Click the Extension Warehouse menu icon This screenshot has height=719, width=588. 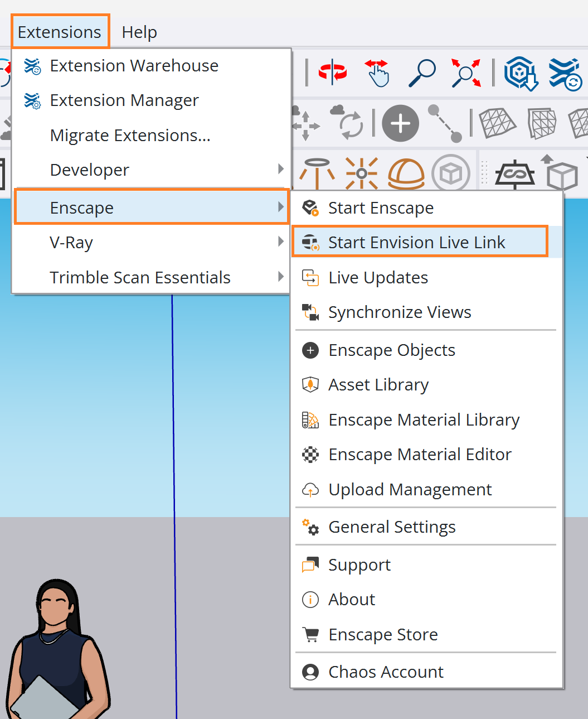(x=32, y=66)
